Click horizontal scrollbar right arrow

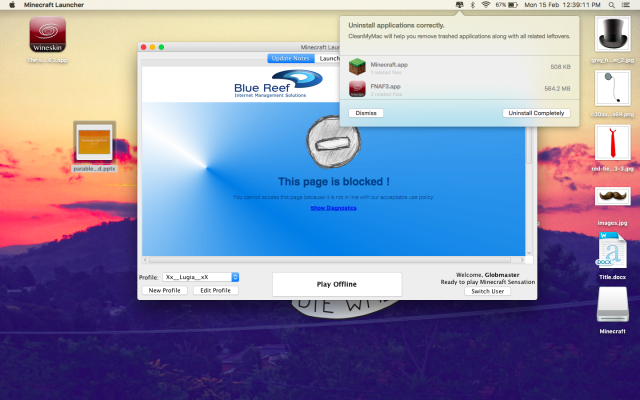(x=522, y=260)
